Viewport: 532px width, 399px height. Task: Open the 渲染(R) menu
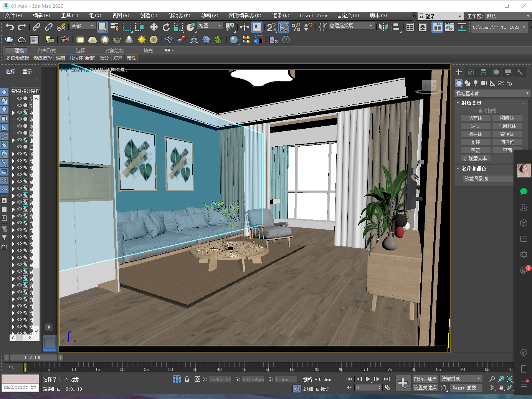click(x=280, y=16)
